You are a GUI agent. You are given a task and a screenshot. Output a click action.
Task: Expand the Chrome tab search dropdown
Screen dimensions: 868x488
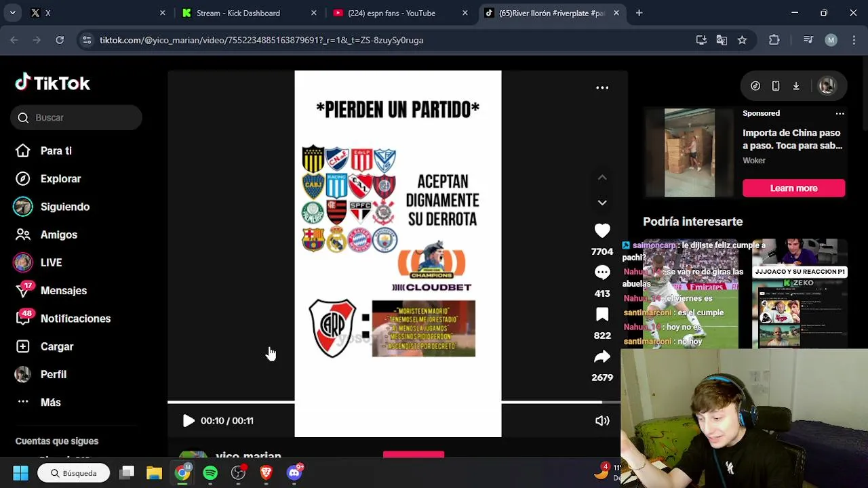tap(12, 13)
